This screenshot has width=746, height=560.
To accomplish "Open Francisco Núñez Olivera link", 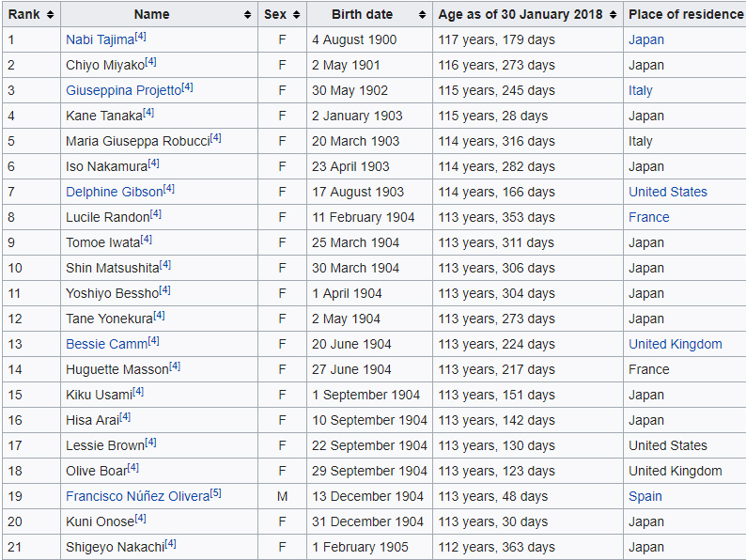I will click(x=137, y=497).
